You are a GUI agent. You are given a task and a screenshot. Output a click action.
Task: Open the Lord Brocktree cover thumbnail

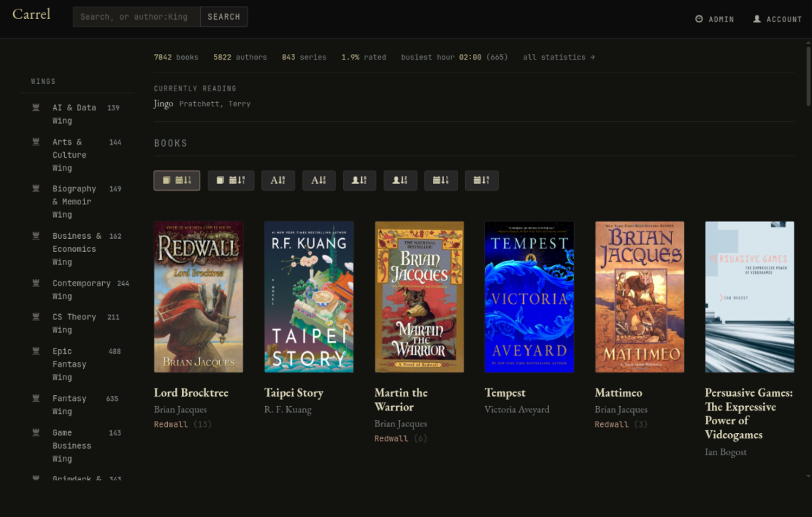(x=198, y=297)
